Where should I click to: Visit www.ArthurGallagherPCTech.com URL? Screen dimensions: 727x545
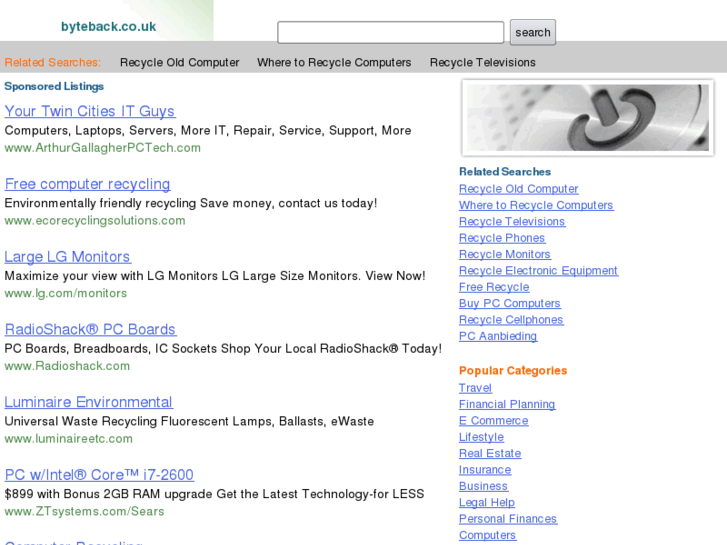click(x=102, y=148)
